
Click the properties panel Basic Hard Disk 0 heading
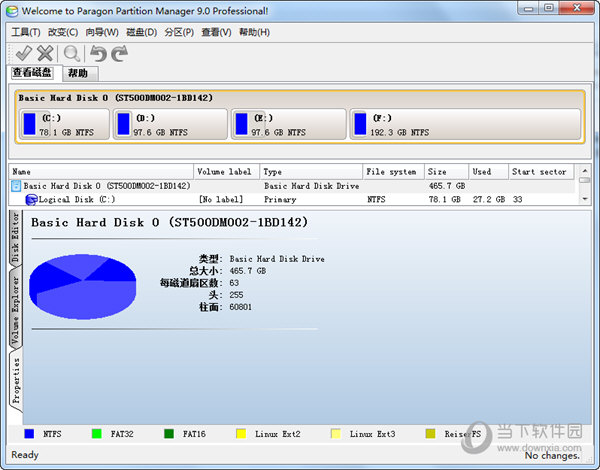(x=170, y=222)
